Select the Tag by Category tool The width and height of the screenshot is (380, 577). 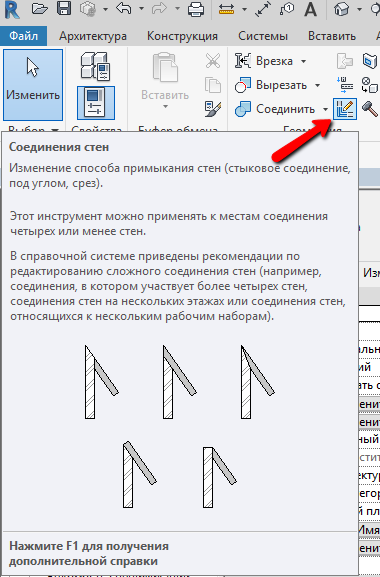pyautogui.click(x=287, y=9)
